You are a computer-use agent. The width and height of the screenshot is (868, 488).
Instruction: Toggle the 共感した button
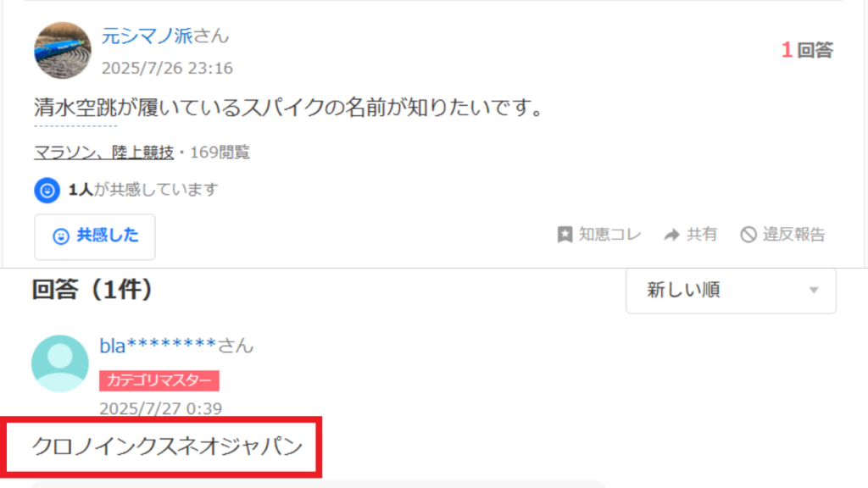click(95, 237)
